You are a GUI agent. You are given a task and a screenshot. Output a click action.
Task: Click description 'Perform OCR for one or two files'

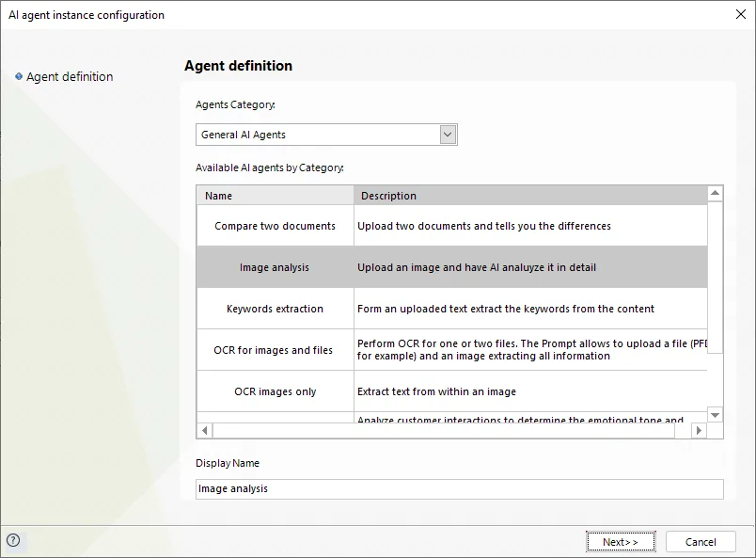(532, 350)
